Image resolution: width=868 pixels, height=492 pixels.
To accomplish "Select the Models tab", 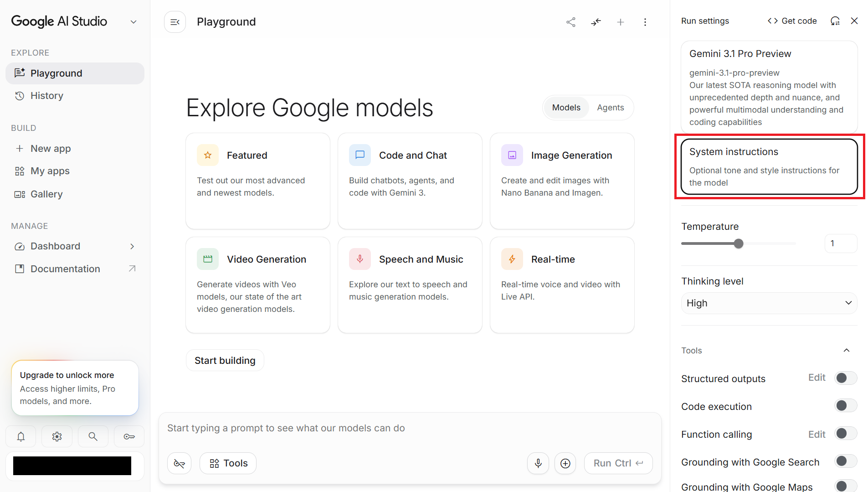I will 566,108.
